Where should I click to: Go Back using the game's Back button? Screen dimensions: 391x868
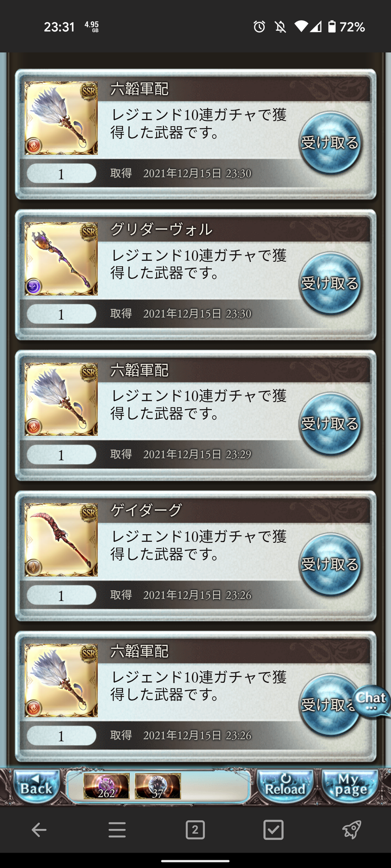point(36,786)
